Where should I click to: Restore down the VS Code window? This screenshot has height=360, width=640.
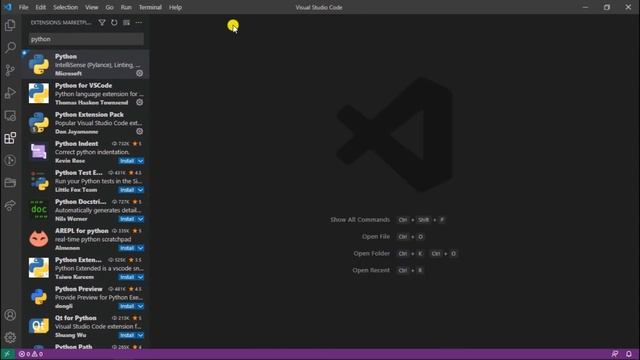(x=607, y=7)
